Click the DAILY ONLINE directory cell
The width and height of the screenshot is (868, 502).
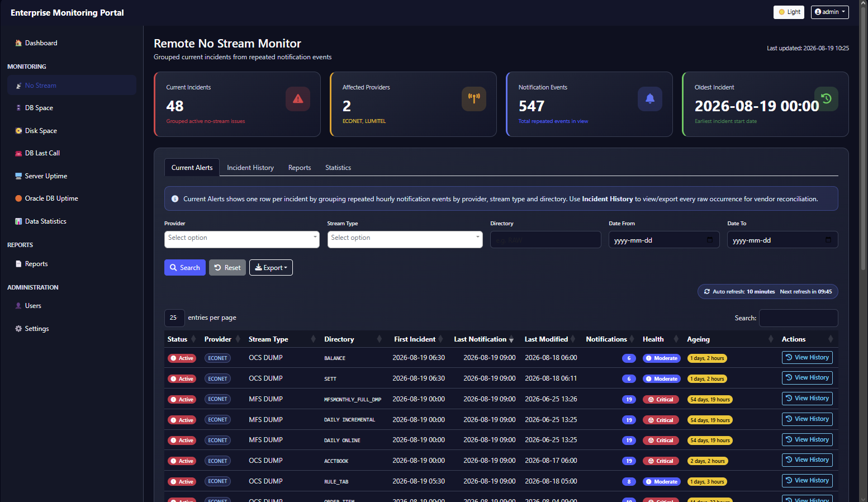(342, 441)
